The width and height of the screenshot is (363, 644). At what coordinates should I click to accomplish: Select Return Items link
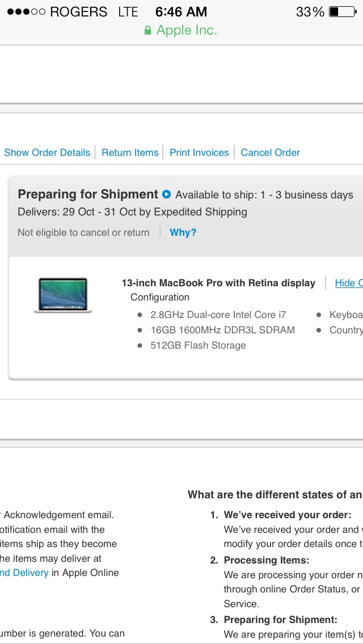pos(130,152)
